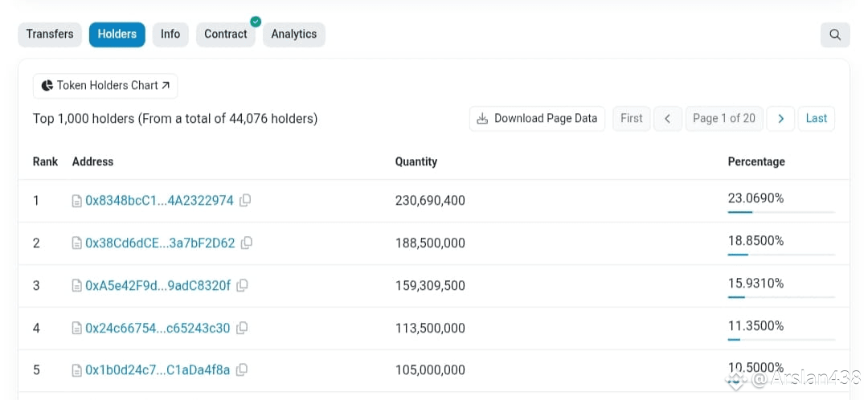
Task: Copy address 0x24c66754...c65243c30
Action: [x=242, y=328]
